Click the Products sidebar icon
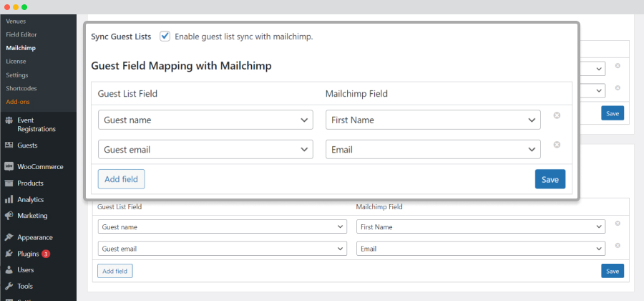 9,183
